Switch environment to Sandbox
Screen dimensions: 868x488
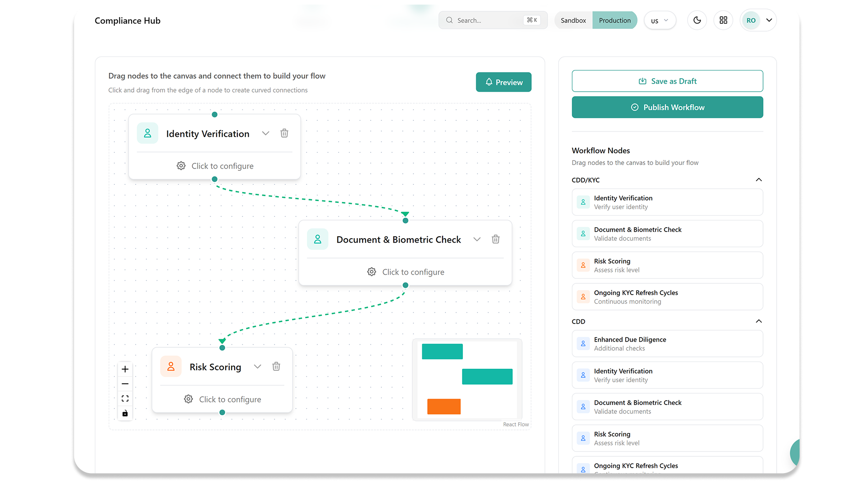click(x=573, y=20)
